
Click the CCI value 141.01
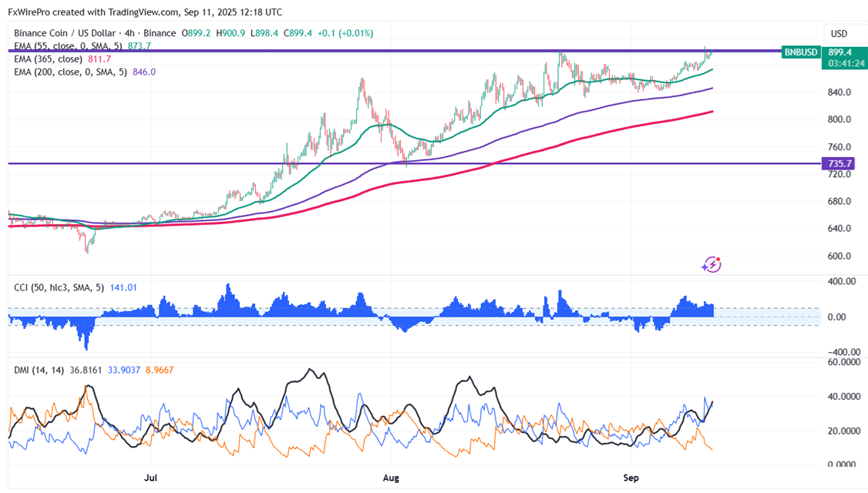click(x=123, y=288)
